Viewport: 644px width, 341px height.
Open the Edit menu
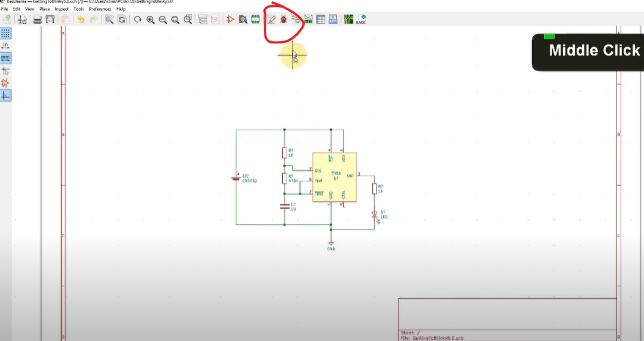pos(17,9)
